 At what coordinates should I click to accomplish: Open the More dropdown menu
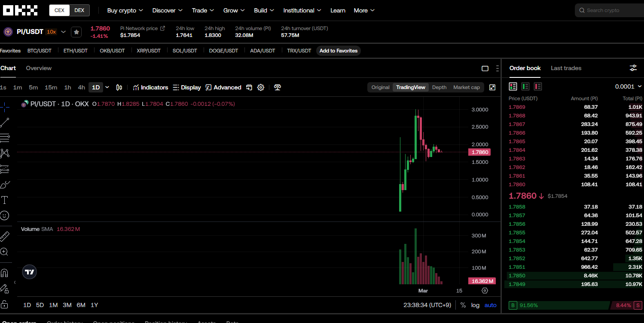364,10
